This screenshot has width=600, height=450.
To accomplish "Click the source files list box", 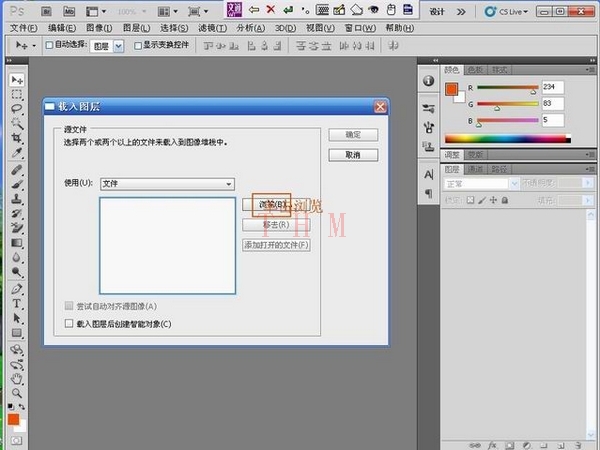I will 168,246.
